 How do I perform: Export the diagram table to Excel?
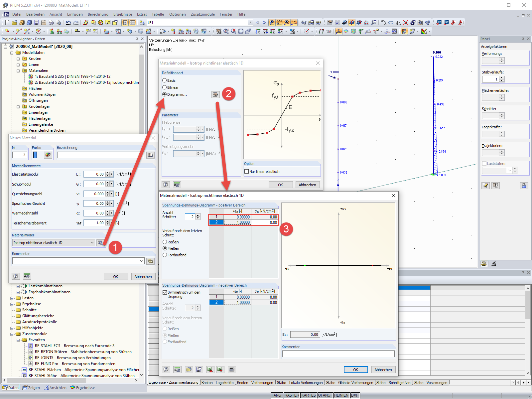point(209,369)
